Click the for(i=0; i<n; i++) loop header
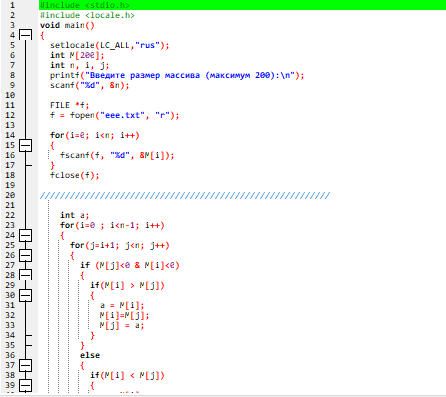 95,135
